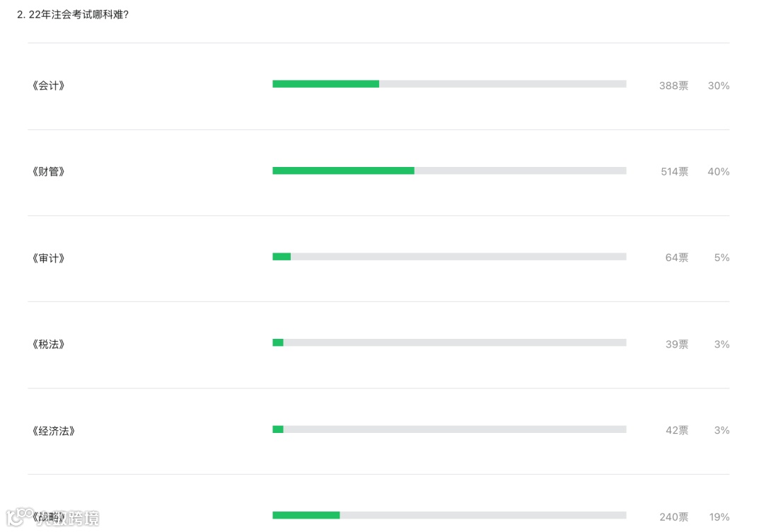The width and height of the screenshot is (764, 532).
Task: Click the green progress bar for 《财管》
Action: [x=343, y=170]
